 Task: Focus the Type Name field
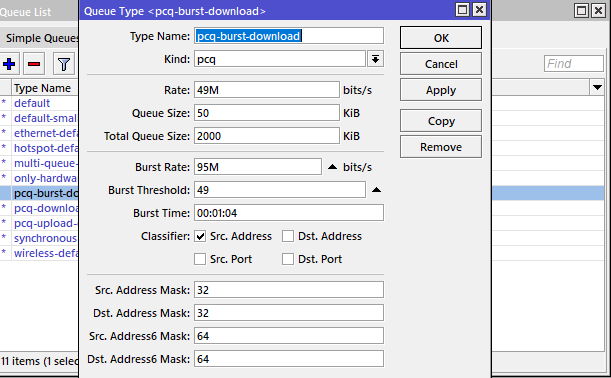[x=289, y=36]
